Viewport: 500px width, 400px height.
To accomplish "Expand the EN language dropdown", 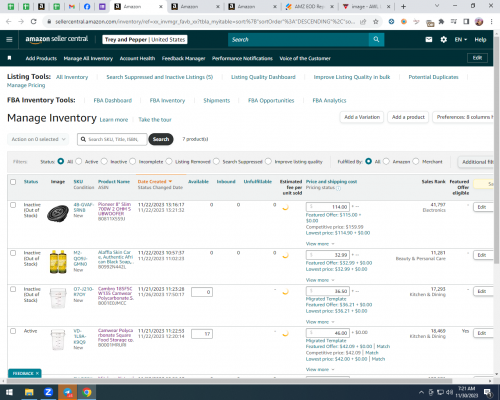I will tap(461, 39).
